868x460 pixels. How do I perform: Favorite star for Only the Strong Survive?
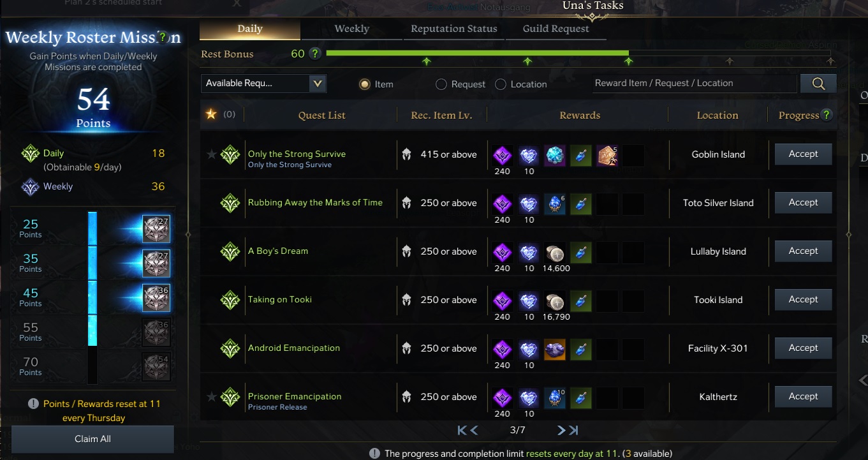click(x=212, y=154)
